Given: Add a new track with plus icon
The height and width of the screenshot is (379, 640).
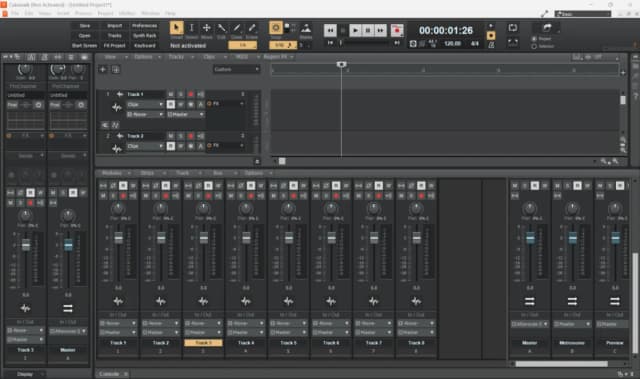Looking at the screenshot, I should [x=103, y=70].
